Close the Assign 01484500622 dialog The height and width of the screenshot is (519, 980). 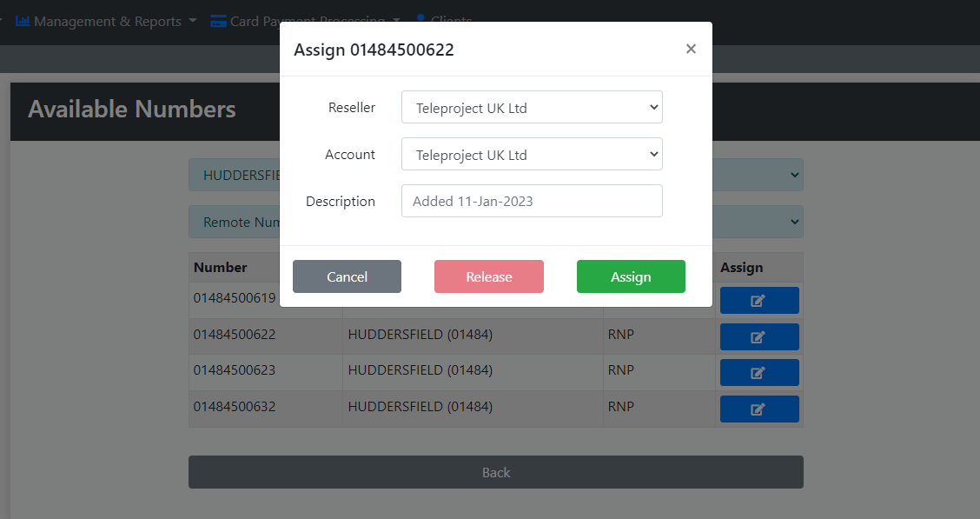click(691, 49)
